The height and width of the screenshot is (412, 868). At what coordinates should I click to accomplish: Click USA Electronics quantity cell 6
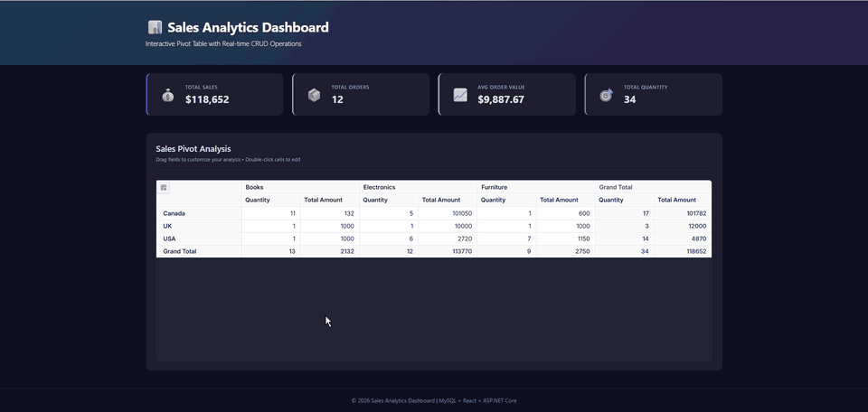click(x=389, y=239)
